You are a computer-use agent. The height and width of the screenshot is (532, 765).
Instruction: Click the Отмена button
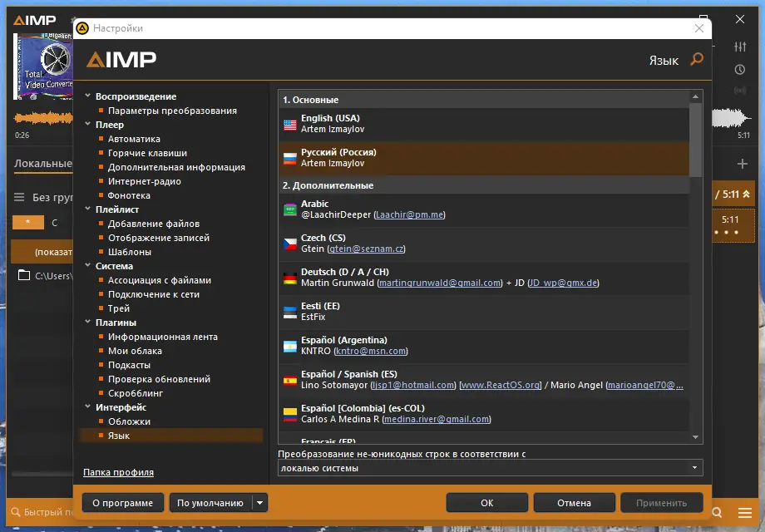coord(575,503)
